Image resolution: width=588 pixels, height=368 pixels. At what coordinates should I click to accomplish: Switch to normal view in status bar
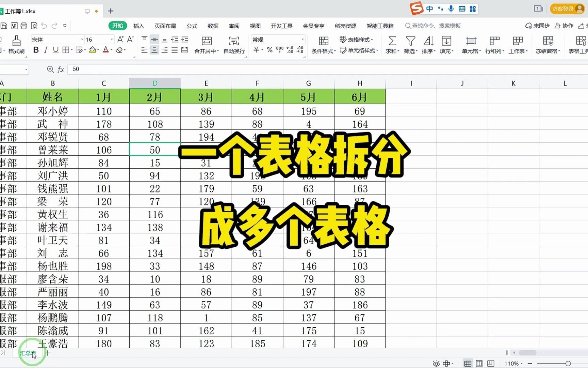[468, 364]
